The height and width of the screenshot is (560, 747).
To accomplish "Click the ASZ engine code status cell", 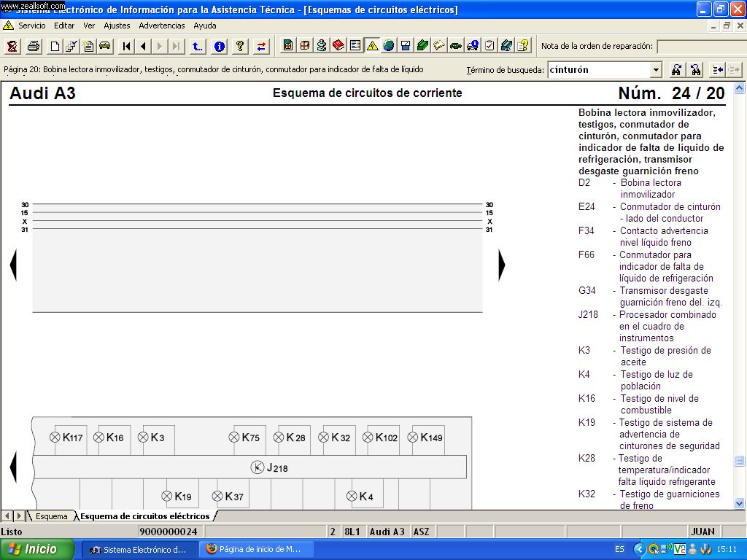I will pos(422,532).
